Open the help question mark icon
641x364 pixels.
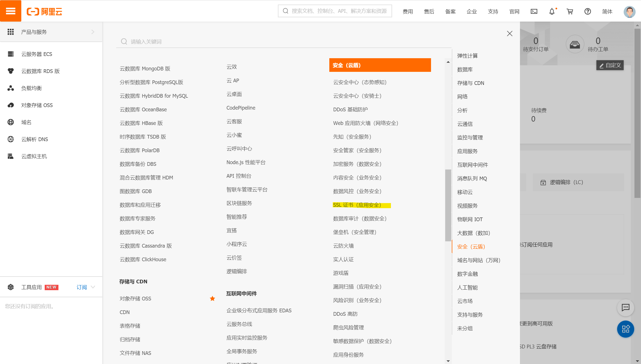click(588, 11)
